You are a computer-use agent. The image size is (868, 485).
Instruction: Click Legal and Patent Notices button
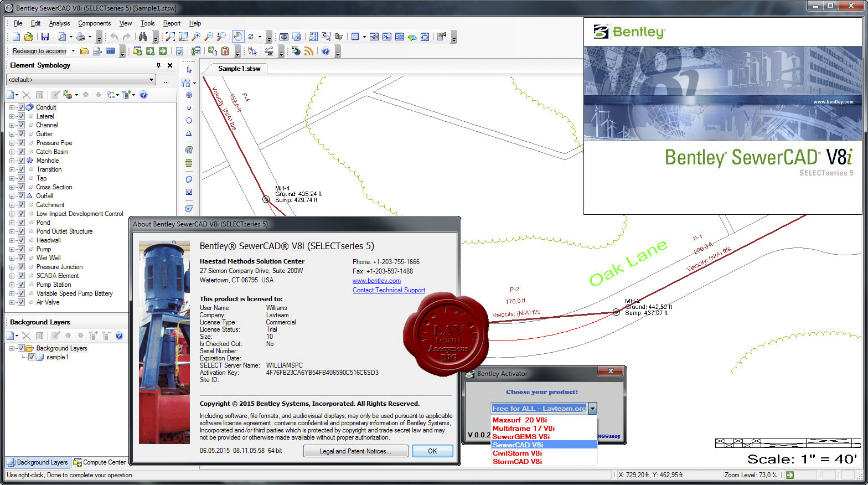pos(355,451)
